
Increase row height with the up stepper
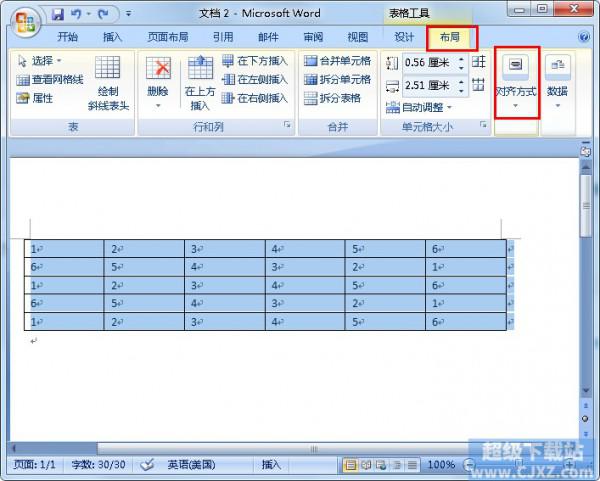pyautogui.click(x=462, y=59)
